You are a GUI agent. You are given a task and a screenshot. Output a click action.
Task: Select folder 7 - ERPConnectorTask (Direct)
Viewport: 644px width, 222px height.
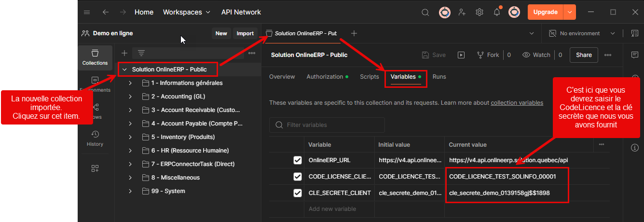click(x=192, y=164)
